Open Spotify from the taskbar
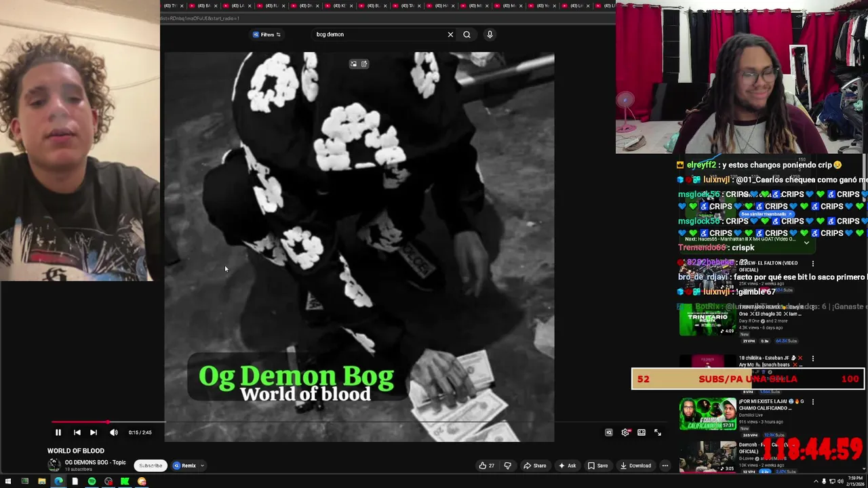 pos(92,482)
